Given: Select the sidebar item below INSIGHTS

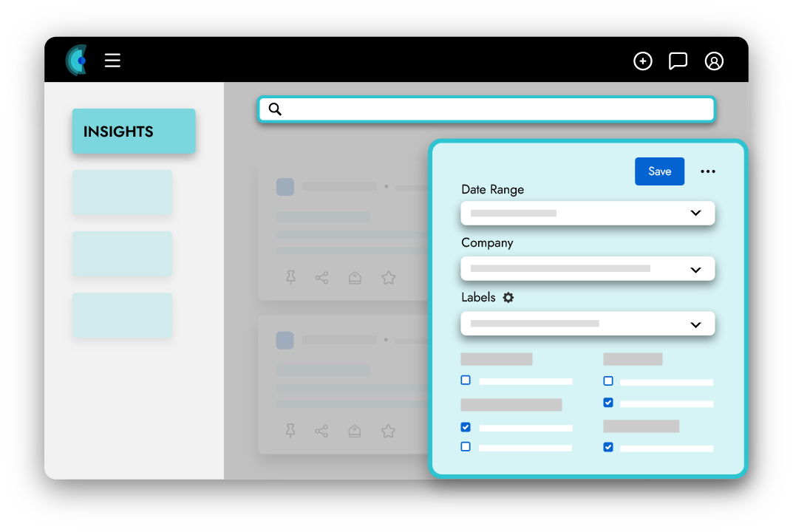Looking at the screenshot, I should coord(122,193).
